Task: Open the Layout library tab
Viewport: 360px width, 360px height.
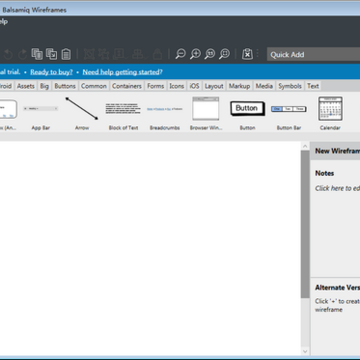Action: [x=214, y=86]
